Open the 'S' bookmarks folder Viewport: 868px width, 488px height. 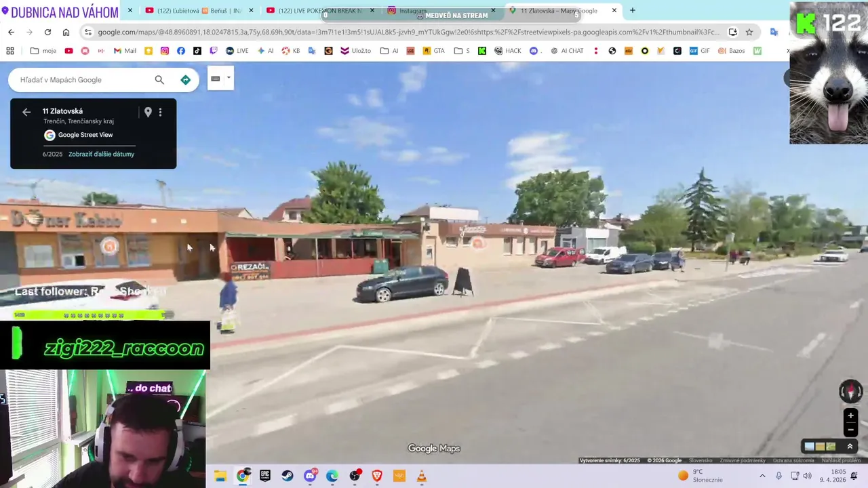pos(462,51)
